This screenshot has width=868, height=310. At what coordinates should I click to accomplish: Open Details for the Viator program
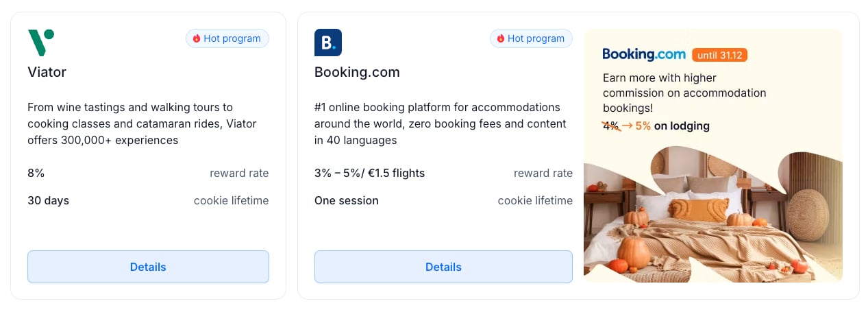(x=148, y=267)
